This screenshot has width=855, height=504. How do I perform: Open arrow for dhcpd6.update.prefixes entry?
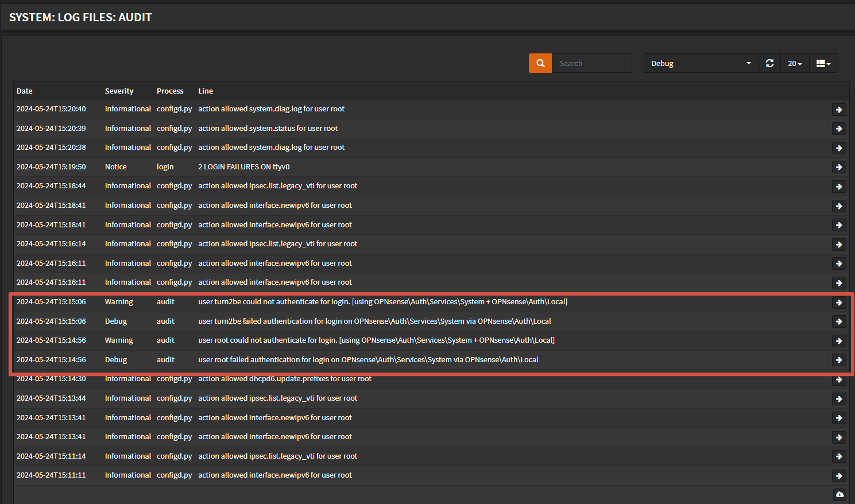click(839, 379)
